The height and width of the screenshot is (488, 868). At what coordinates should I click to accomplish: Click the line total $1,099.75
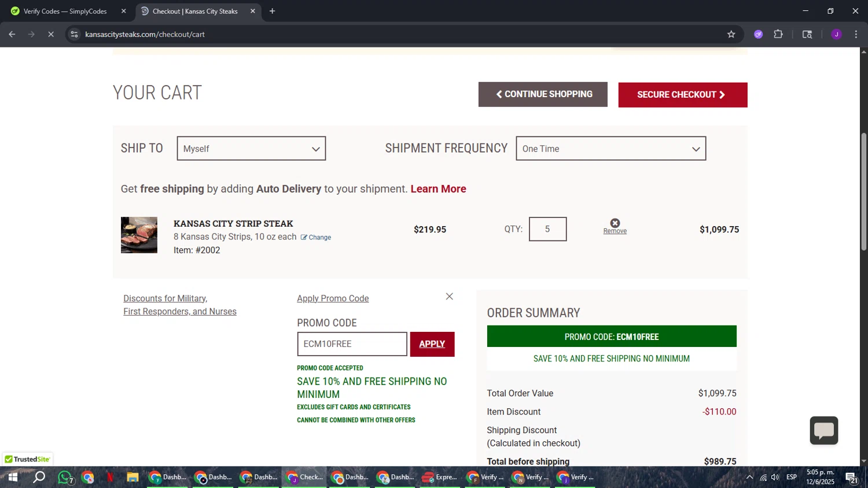(x=719, y=230)
